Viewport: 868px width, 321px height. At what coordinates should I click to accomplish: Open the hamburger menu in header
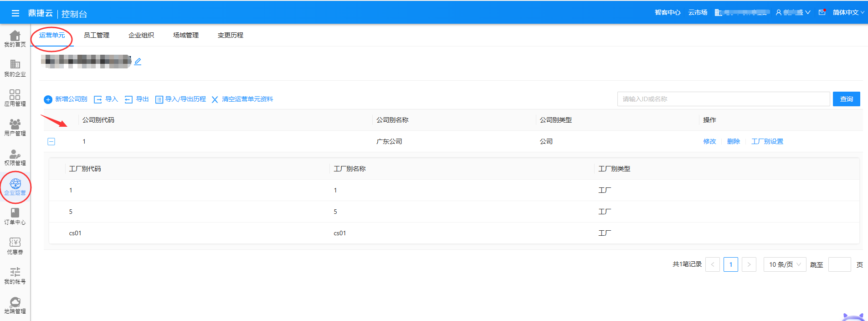15,13
